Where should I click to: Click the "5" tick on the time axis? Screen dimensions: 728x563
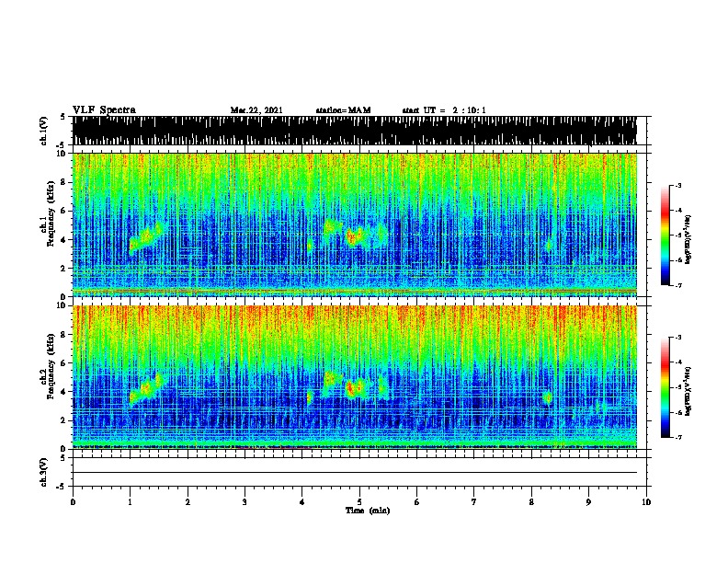pos(359,502)
